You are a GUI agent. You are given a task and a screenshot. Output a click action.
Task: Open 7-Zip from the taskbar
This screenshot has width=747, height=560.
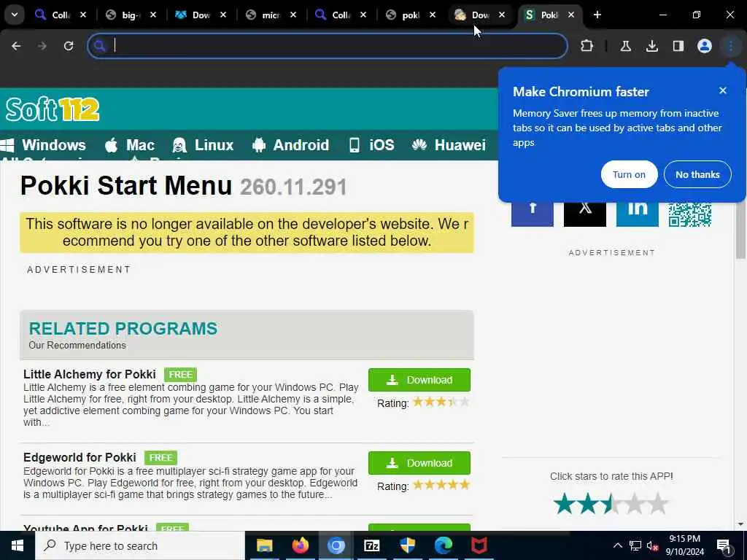point(371,545)
